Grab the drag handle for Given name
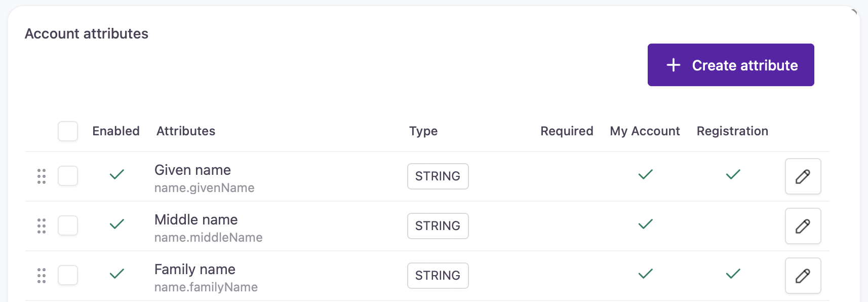 click(x=42, y=176)
